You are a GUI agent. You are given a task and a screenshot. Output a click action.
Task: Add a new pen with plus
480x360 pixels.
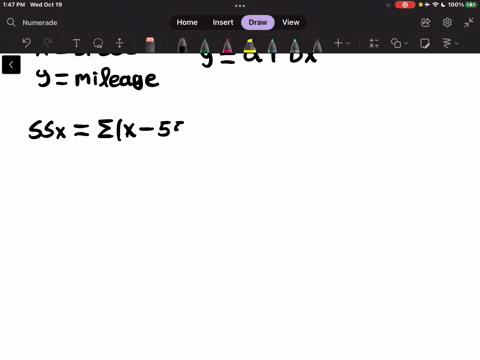tap(338, 43)
